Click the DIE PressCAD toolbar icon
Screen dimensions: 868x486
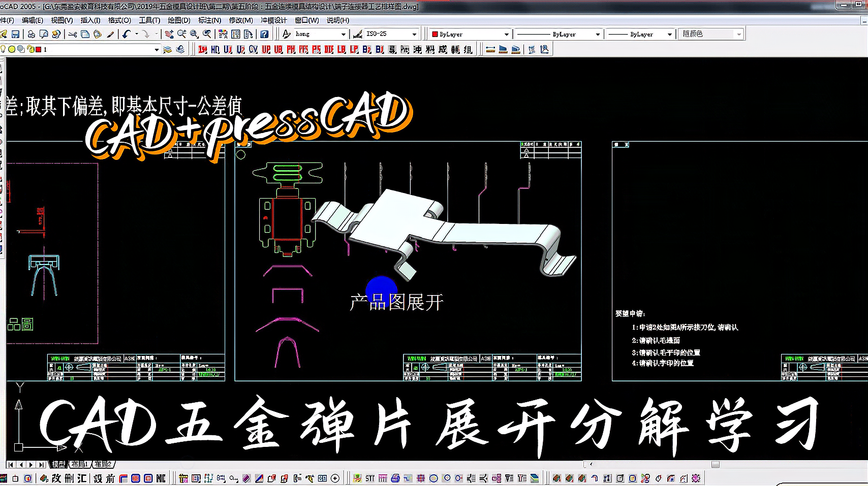pos(329,49)
